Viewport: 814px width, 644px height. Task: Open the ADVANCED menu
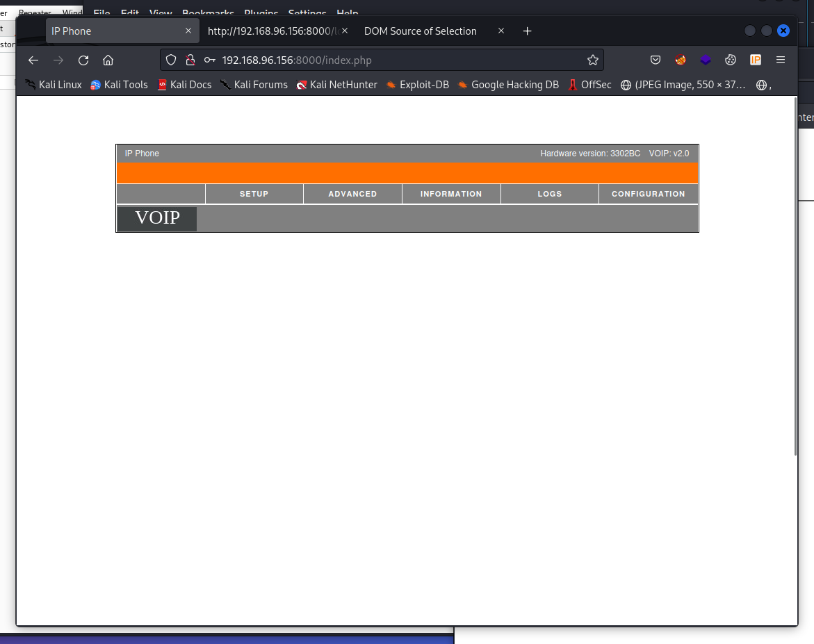point(352,194)
